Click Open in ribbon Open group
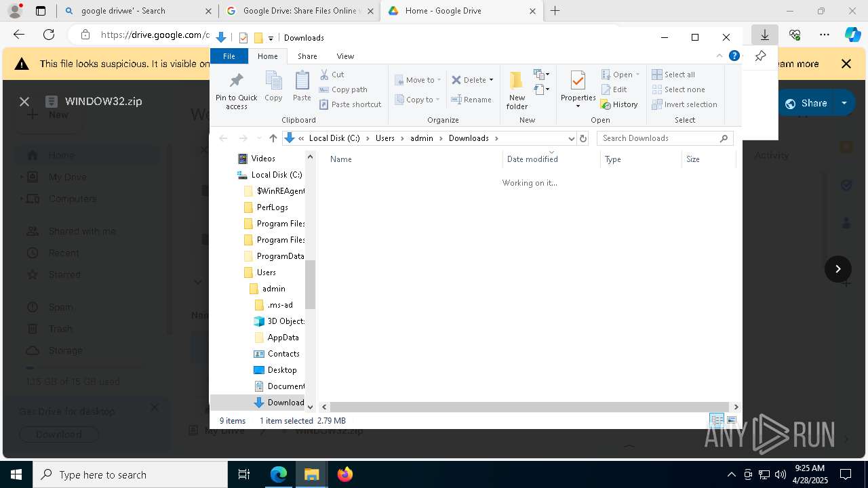This screenshot has width=868, height=488. coord(620,75)
